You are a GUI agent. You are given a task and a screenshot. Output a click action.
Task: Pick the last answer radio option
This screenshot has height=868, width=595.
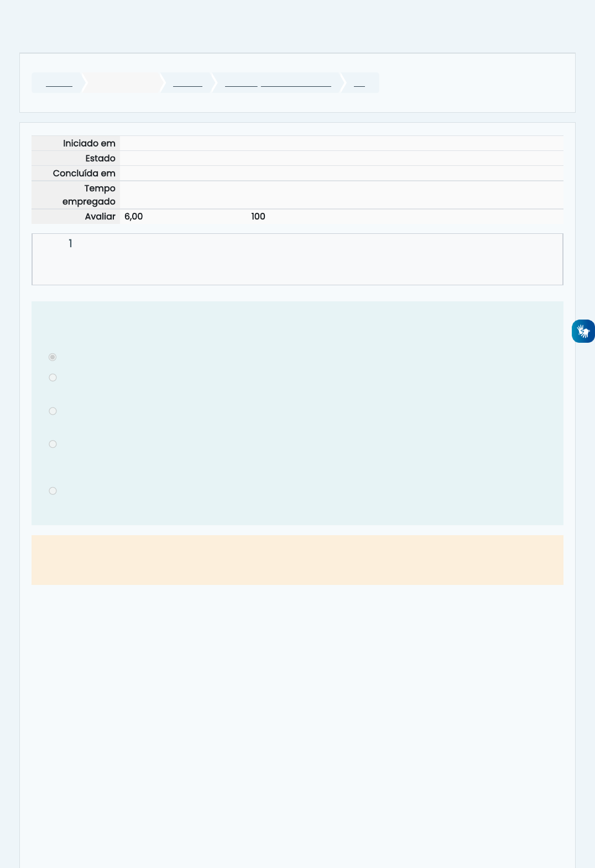(x=53, y=491)
